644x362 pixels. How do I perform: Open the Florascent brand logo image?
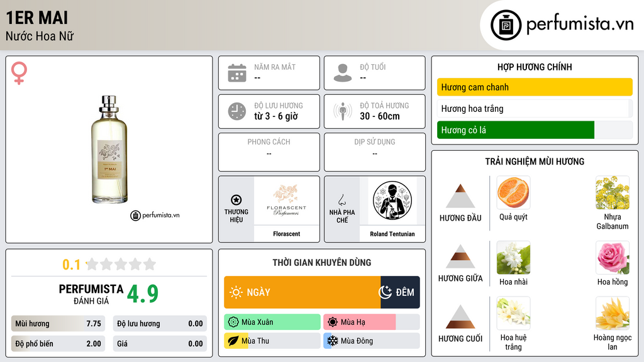coord(286,200)
